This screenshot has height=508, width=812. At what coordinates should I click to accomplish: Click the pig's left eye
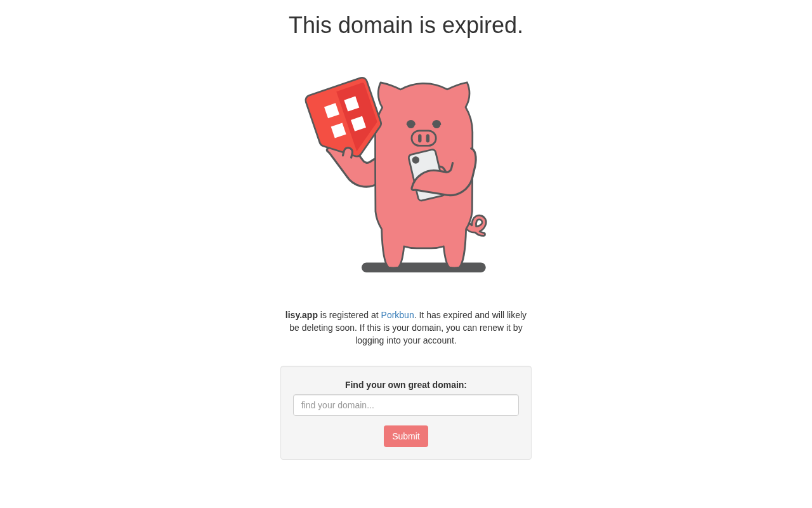click(x=411, y=124)
